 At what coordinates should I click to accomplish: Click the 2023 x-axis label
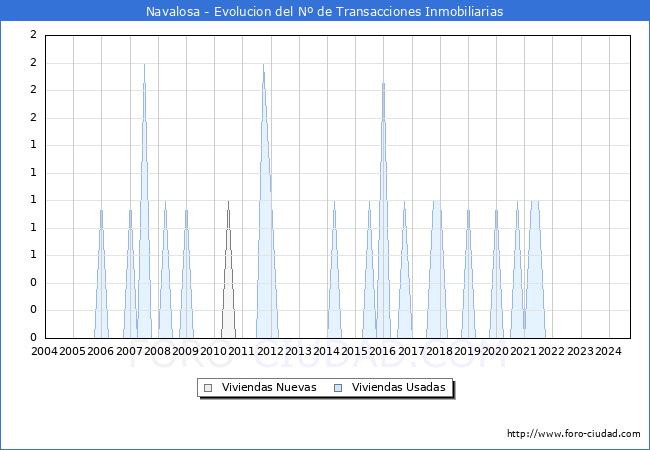click(580, 351)
